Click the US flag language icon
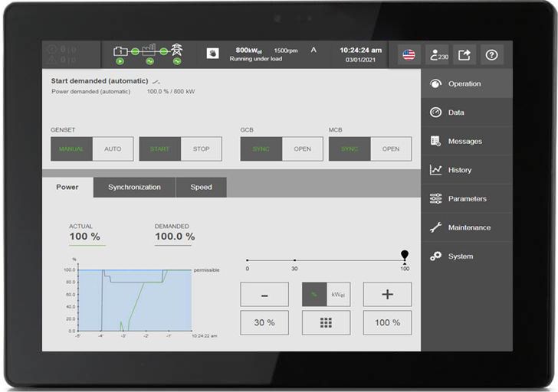Image resolution: width=558 pixels, height=392 pixels. click(409, 54)
